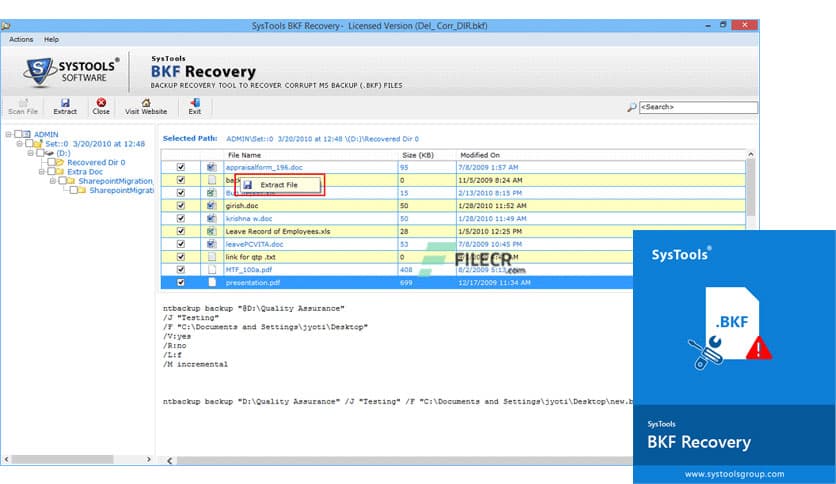836x484 pixels.
Task: Uncheck MTF_100a.pdf checkbox
Action: 181,270
